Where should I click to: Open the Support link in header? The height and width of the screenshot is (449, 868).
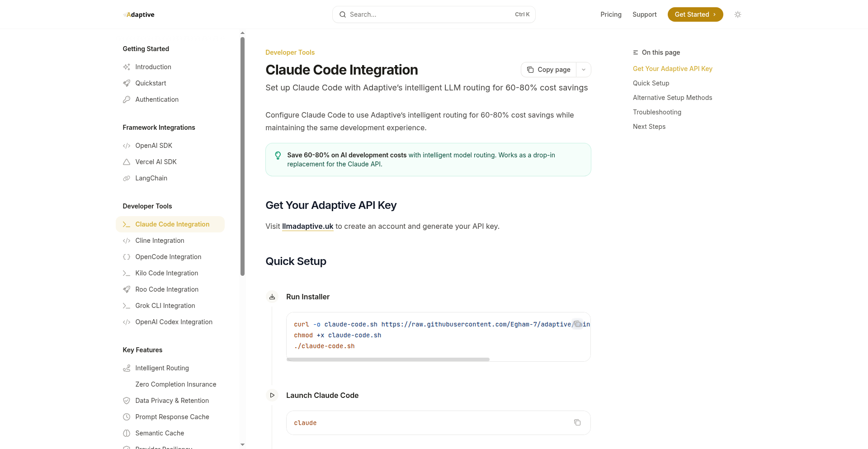(x=644, y=14)
